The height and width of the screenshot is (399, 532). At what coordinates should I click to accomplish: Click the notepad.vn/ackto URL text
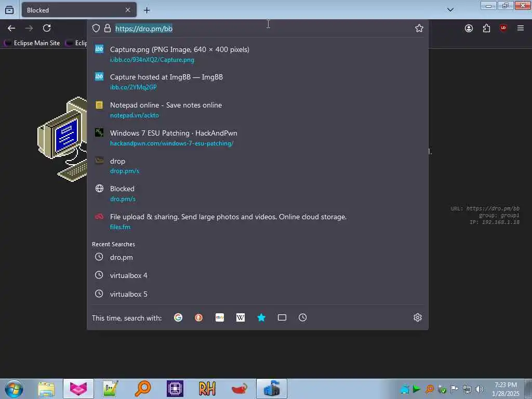tap(135, 115)
